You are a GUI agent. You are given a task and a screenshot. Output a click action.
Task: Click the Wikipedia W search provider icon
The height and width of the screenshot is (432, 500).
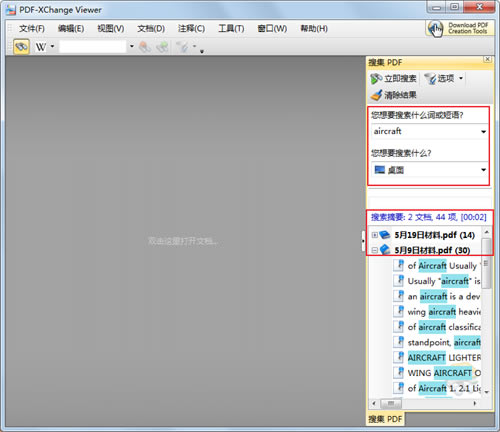click(x=41, y=47)
